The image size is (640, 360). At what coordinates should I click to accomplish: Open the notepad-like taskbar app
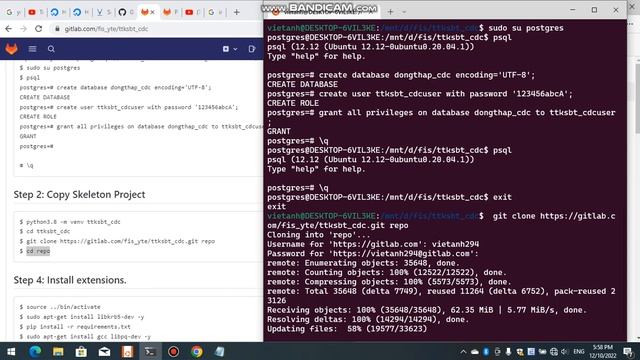(x=220, y=351)
